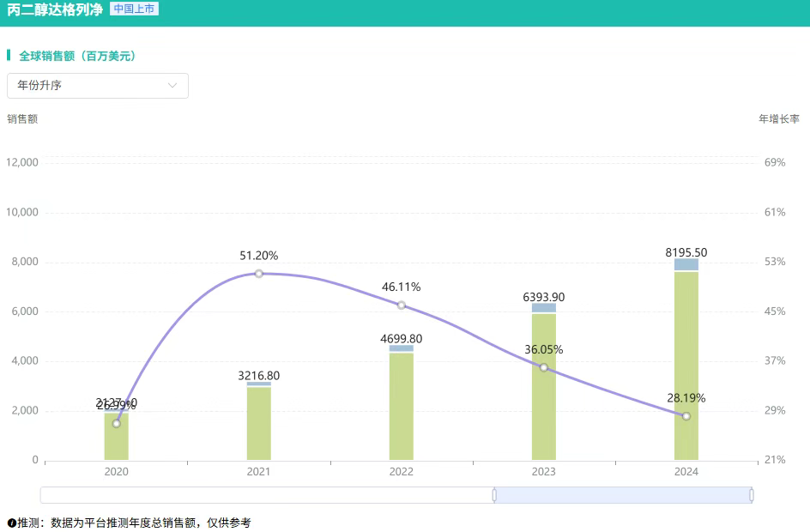This screenshot has width=810, height=532.
Task: Click the 2020 growth rate point marker
Action: pyautogui.click(x=116, y=423)
